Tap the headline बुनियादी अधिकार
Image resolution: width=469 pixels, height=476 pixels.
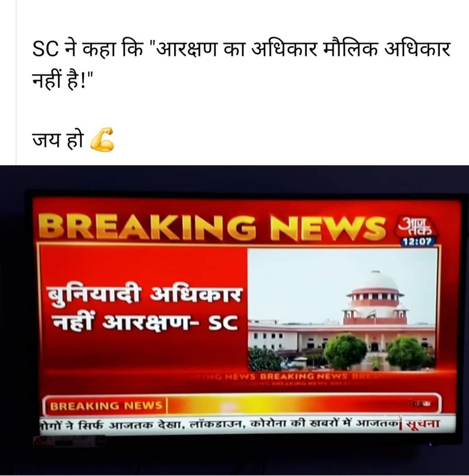(x=145, y=295)
